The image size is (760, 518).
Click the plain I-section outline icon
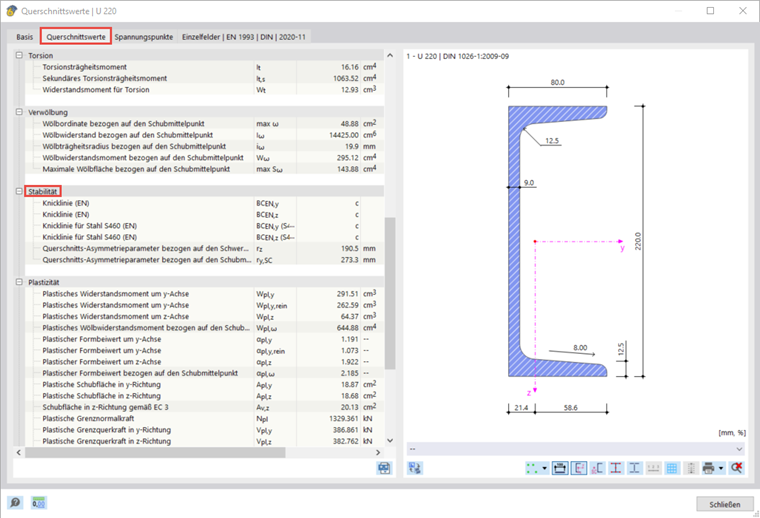click(x=634, y=468)
